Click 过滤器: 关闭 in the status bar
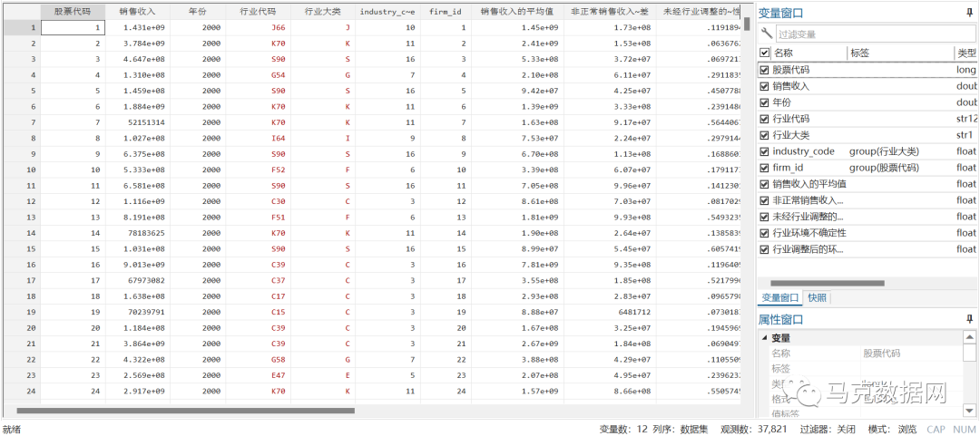 (827, 429)
